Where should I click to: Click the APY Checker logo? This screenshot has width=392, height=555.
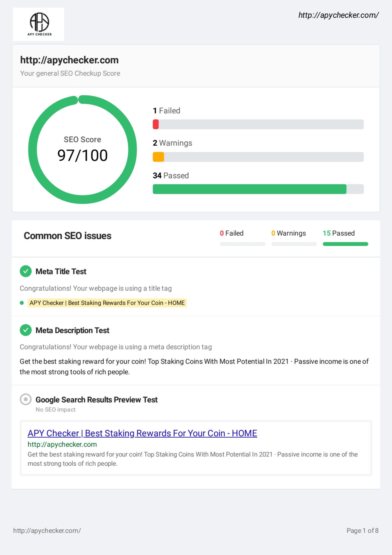(39, 24)
